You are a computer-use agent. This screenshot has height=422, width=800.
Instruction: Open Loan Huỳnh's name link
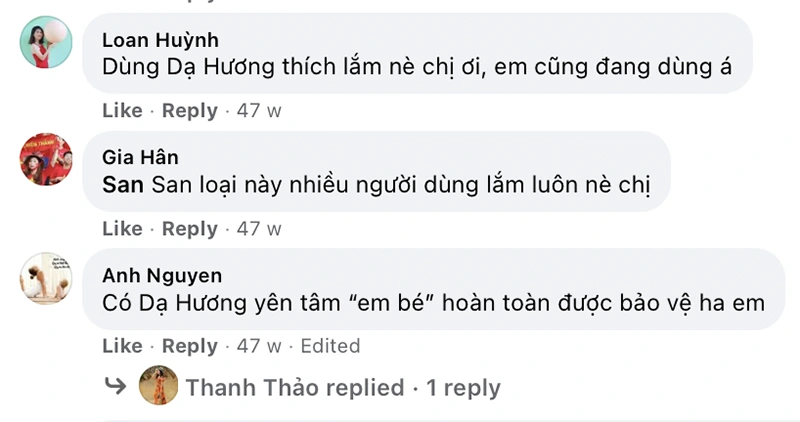pos(160,41)
